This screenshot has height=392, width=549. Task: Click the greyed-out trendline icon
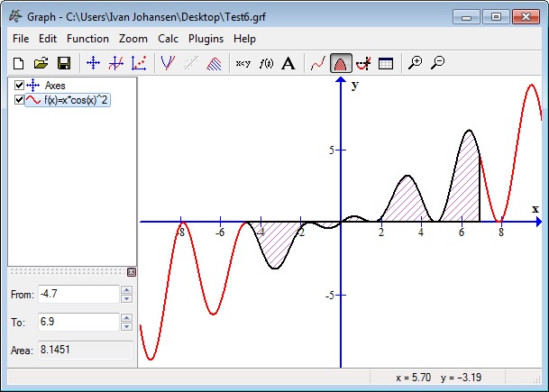[191, 63]
